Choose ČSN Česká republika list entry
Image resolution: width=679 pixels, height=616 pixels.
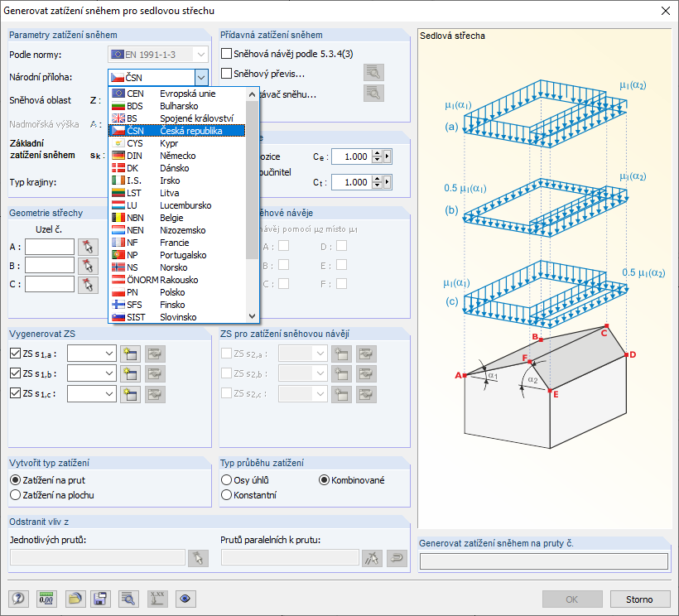pyautogui.click(x=177, y=131)
